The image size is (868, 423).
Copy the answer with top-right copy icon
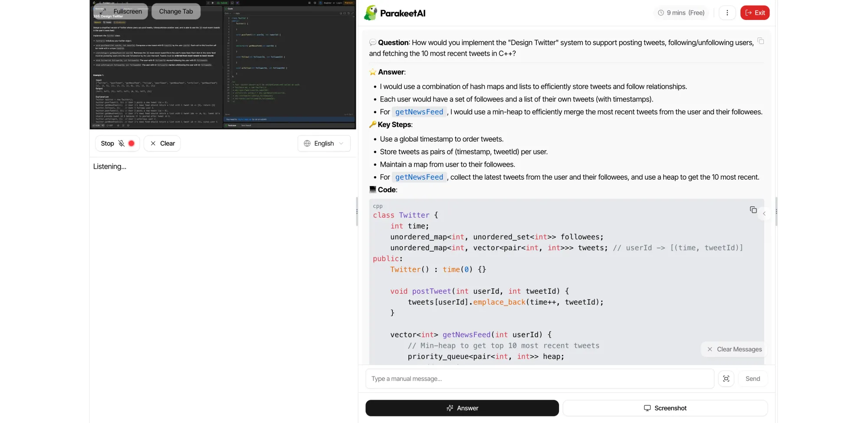pos(761,41)
